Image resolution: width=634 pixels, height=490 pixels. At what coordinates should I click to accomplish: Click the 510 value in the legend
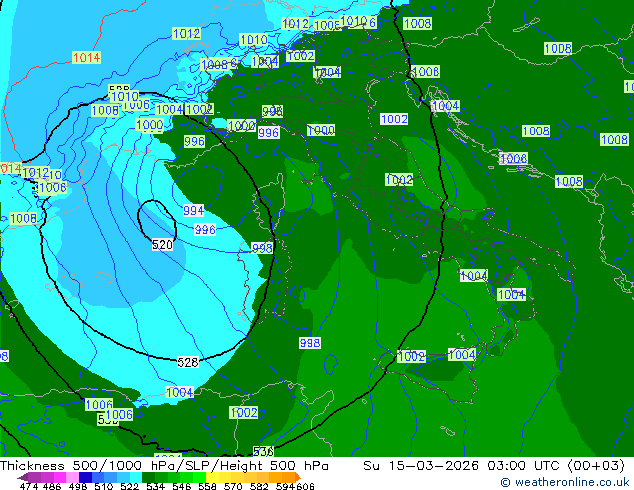pyautogui.click(x=104, y=486)
